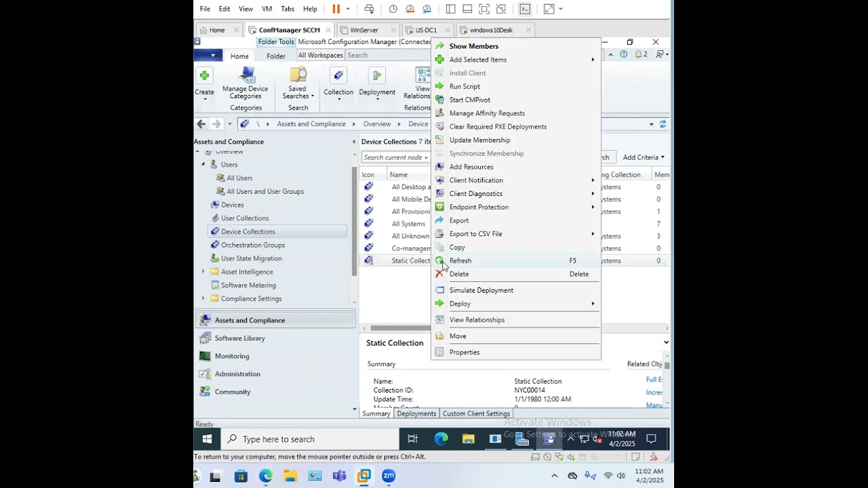Image resolution: width=868 pixels, height=488 pixels.
Task: Click Show Members in the context menu
Action: click(x=473, y=46)
